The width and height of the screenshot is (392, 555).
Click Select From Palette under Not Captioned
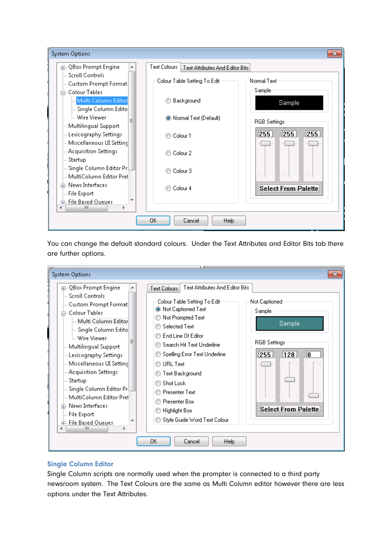(289, 409)
